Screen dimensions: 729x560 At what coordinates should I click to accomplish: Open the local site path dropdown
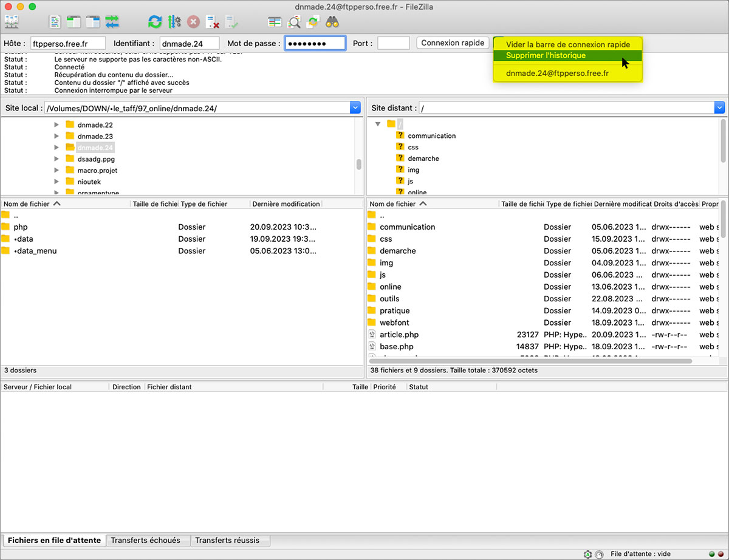coord(355,108)
